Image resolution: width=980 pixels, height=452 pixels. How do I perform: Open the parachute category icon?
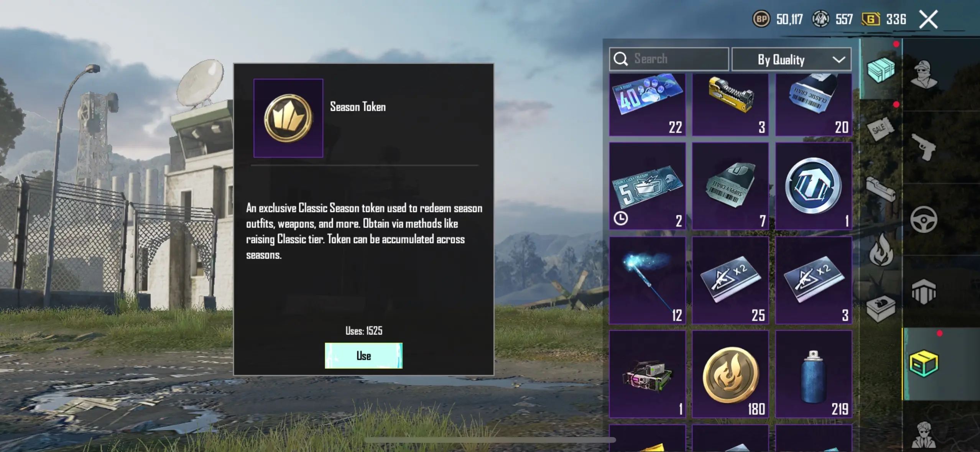924,292
